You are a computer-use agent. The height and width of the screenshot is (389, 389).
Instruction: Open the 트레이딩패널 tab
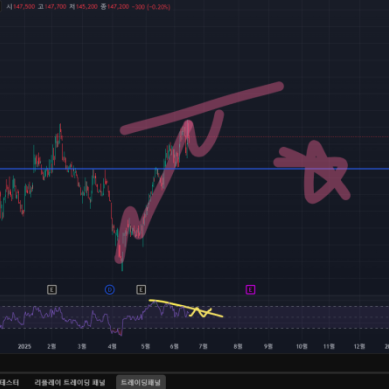pos(141,382)
